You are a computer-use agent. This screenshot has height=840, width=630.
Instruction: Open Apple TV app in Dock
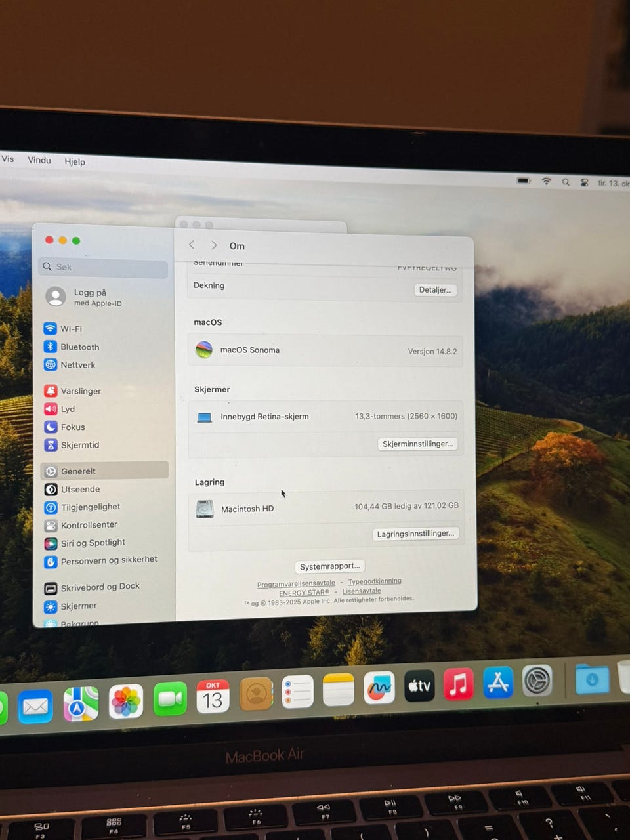(x=419, y=686)
